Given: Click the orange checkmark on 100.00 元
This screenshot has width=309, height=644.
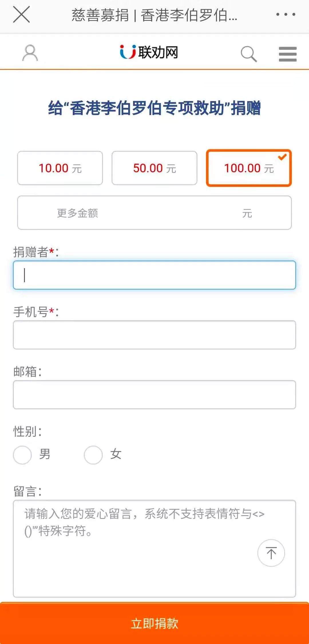Looking at the screenshot, I should [x=282, y=157].
